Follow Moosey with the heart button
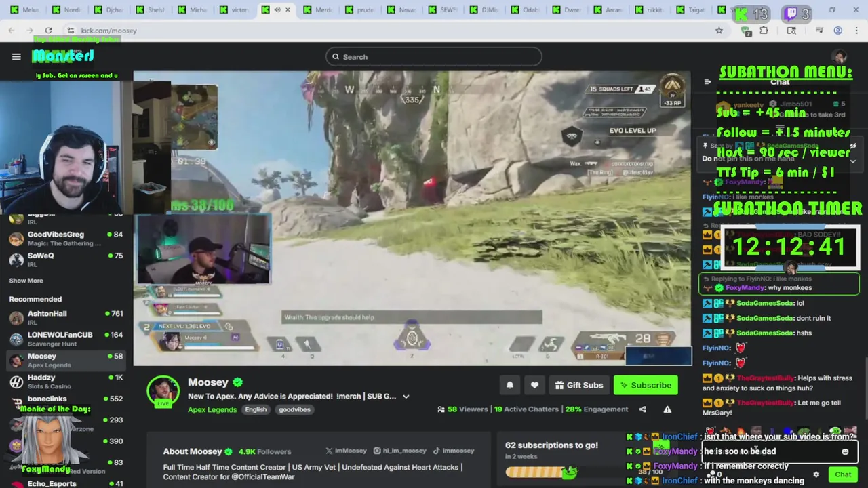 coord(534,385)
